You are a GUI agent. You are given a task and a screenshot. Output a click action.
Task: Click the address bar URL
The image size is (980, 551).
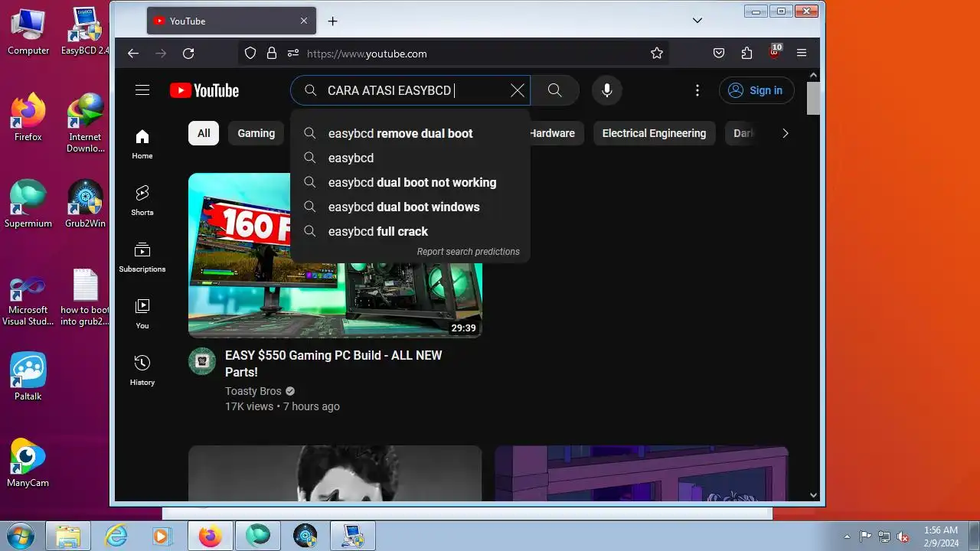click(367, 54)
